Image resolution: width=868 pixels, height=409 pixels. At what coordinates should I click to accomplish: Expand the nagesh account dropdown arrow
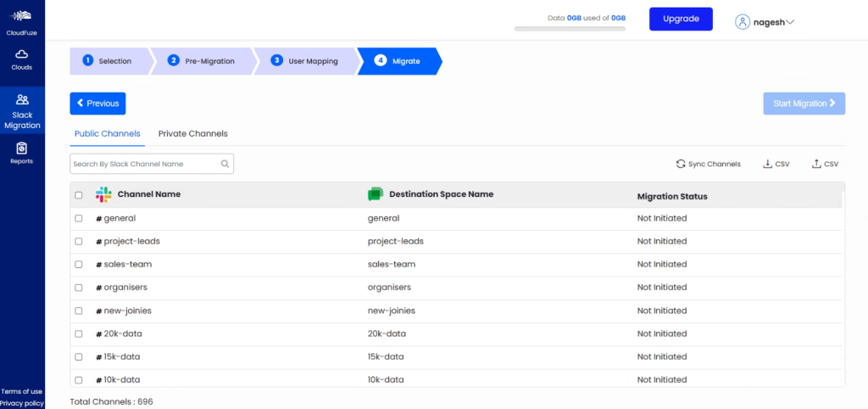790,22
